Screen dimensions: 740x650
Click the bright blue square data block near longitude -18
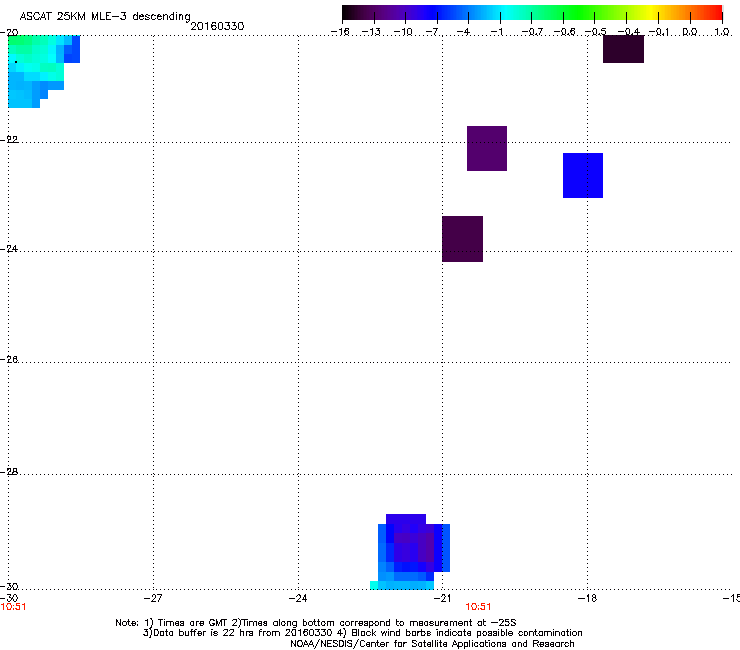(x=583, y=175)
